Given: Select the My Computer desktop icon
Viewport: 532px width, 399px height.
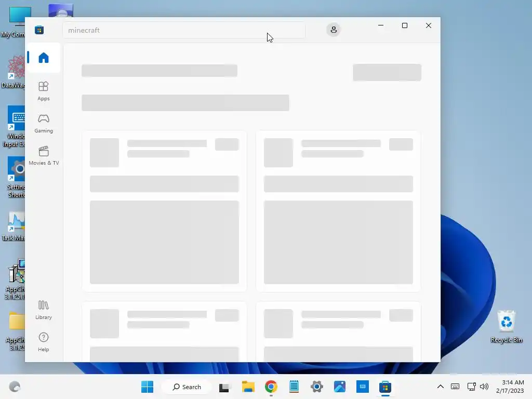Looking at the screenshot, I should pyautogui.click(x=14, y=22).
